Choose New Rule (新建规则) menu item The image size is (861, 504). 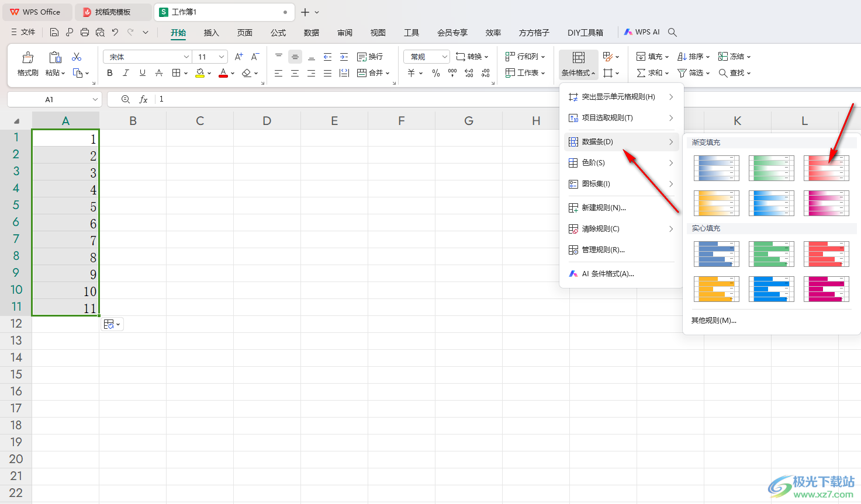click(x=621, y=208)
